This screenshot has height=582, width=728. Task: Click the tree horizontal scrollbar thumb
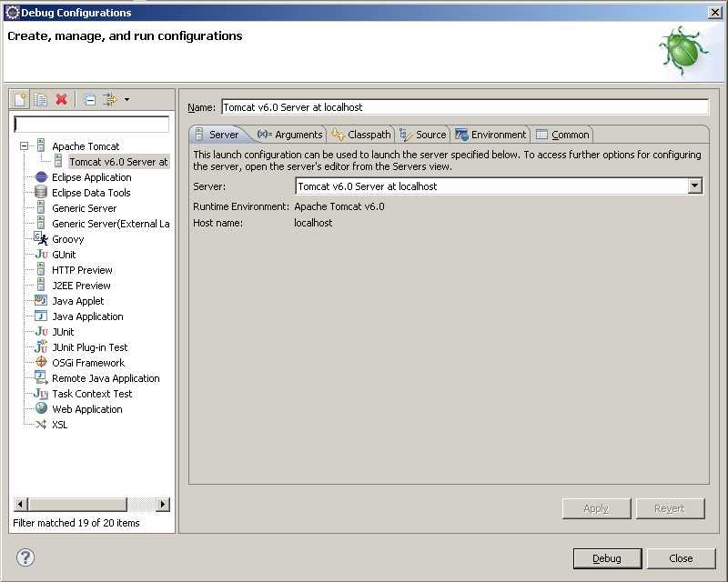tap(77, 504)
